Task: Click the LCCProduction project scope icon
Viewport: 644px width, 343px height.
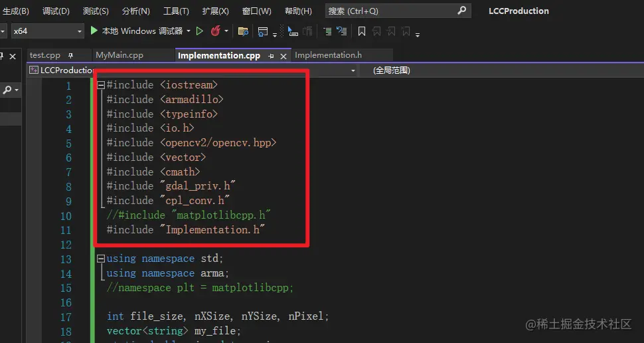Action: tap(34, 70)
